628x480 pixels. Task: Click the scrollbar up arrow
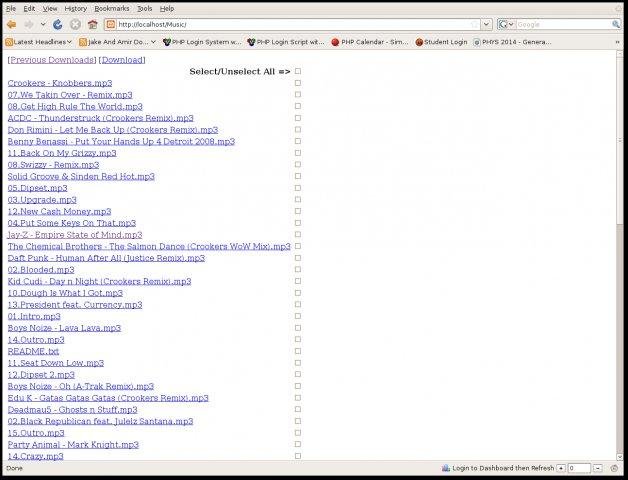point(620,54)
